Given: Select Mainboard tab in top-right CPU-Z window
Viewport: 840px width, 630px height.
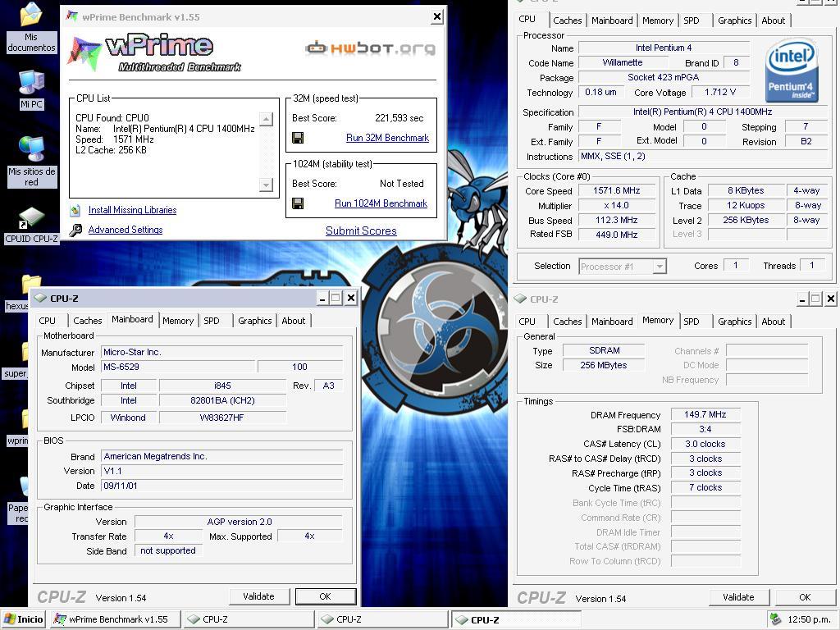Looking at the screenshot, I should coord(612,21).
